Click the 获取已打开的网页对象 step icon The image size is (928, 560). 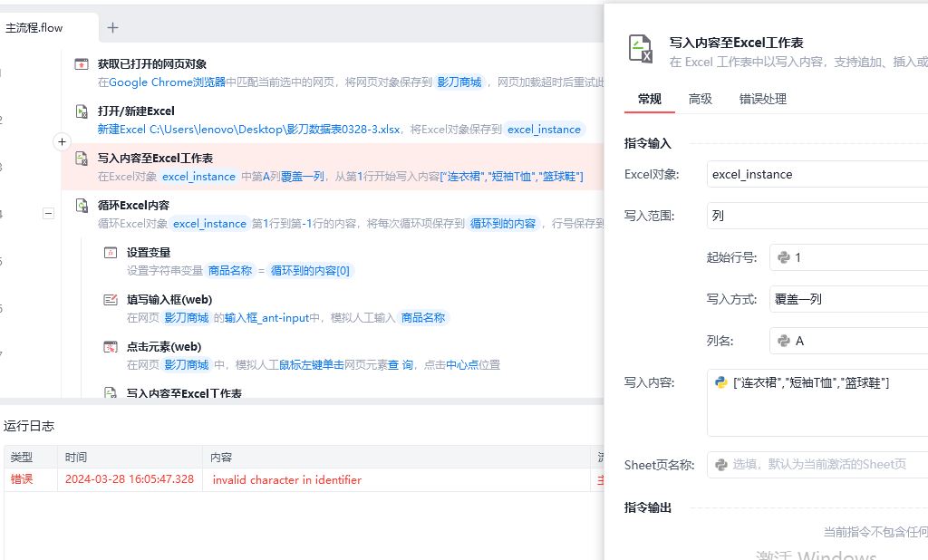click(82, 64)
